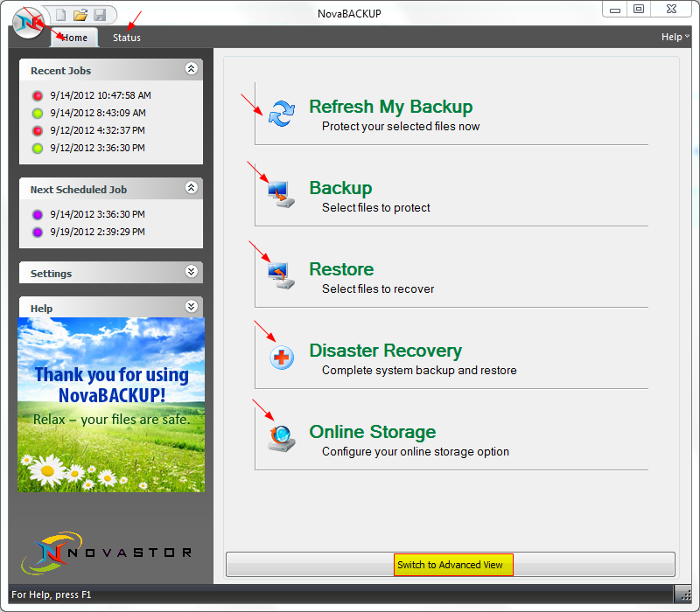Click the NovaBACKUP round application logo button
The image size is (700, 612).
pos(28,23)
